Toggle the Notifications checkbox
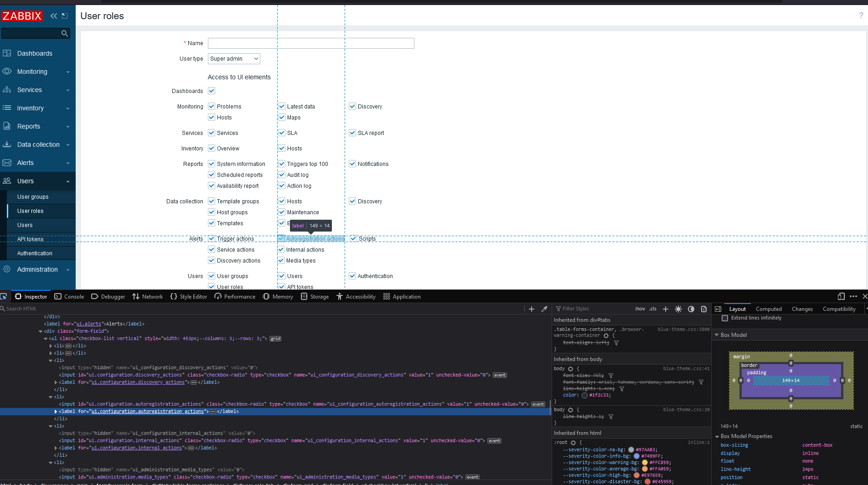 [x=352, y=164]
